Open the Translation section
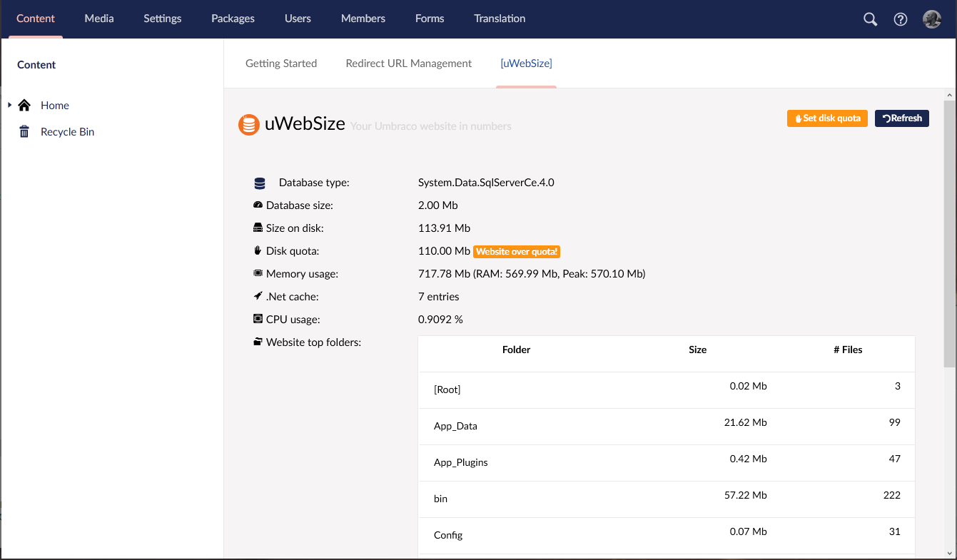The image size is (957, 560). click(x=500, y=19)
